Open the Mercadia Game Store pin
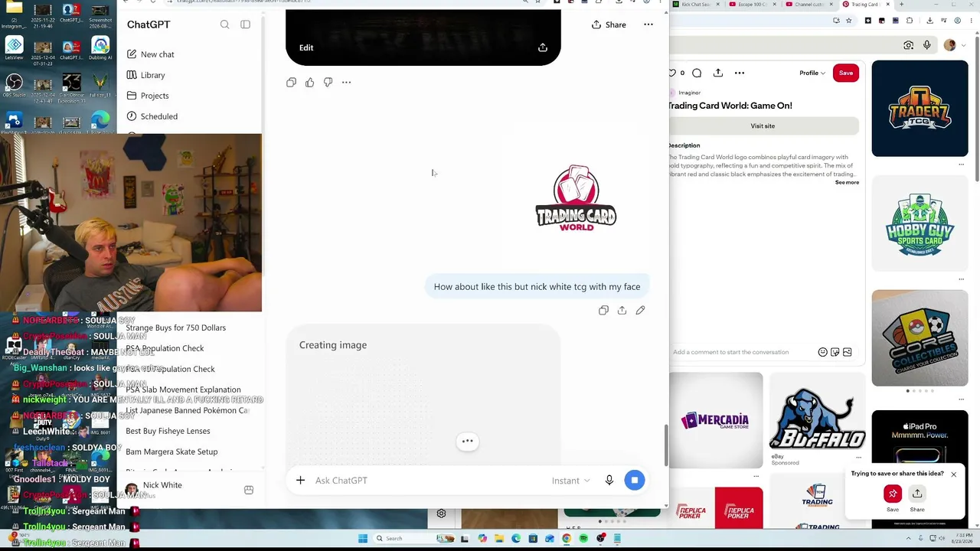Viewport: 980px width, 551px height. pos(716,420)
